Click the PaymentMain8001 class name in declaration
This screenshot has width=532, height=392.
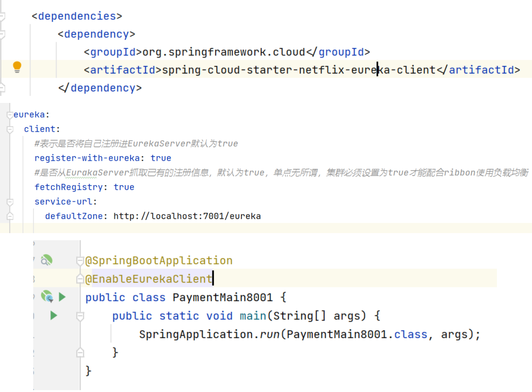[223, 297]
